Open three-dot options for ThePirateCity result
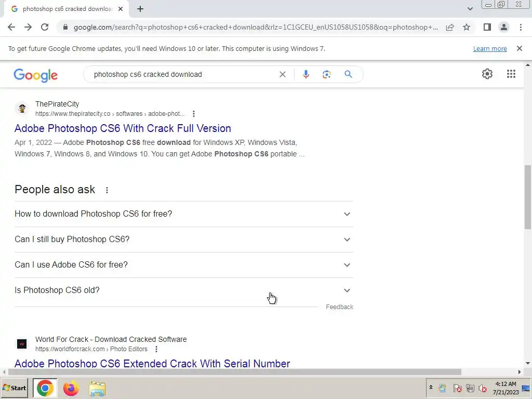Screen dimensions: 532x399 [x=193, y=114]
